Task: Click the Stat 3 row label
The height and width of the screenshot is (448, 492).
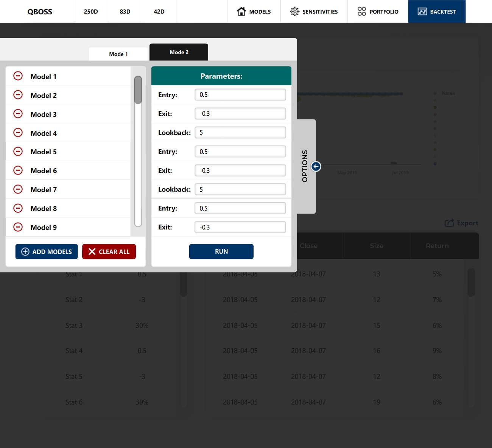Action: click(74, 326)
